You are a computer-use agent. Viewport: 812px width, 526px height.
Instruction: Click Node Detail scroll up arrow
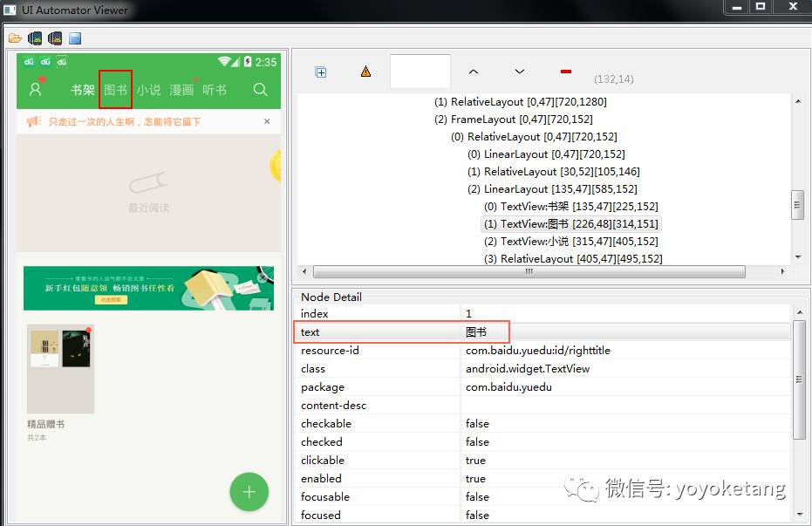click(800, 312)
